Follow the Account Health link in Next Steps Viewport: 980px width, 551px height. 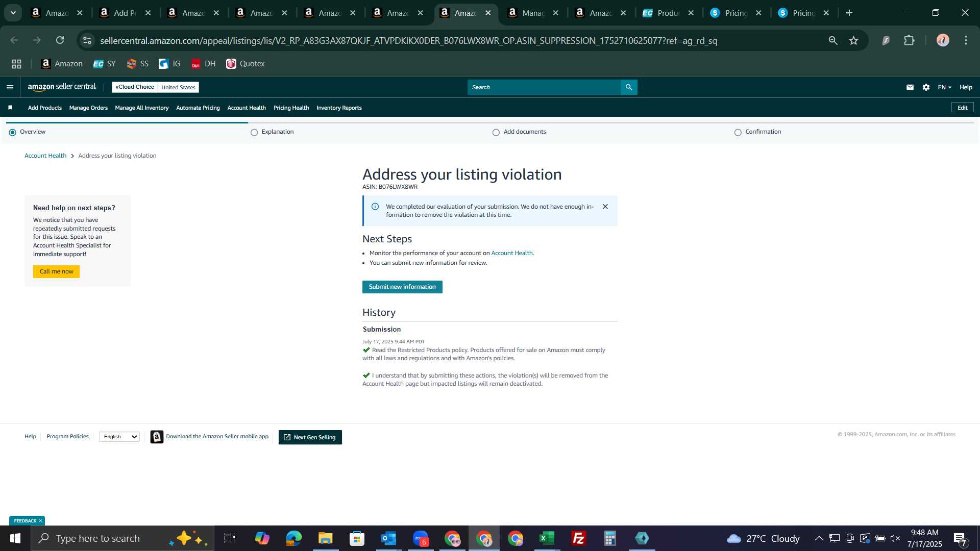click(x=511, y=253)
